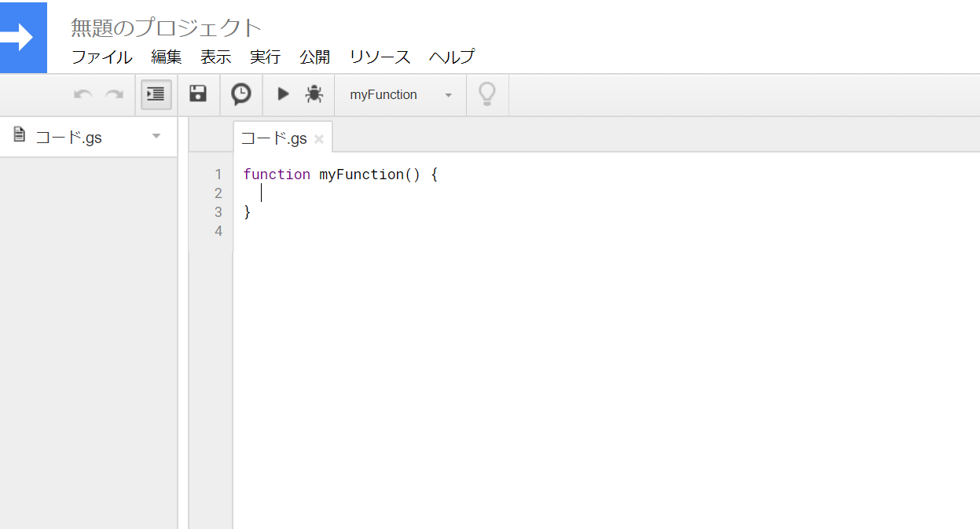Open the リソース menu
Screen dimensions: 980x529
[380, 57]
